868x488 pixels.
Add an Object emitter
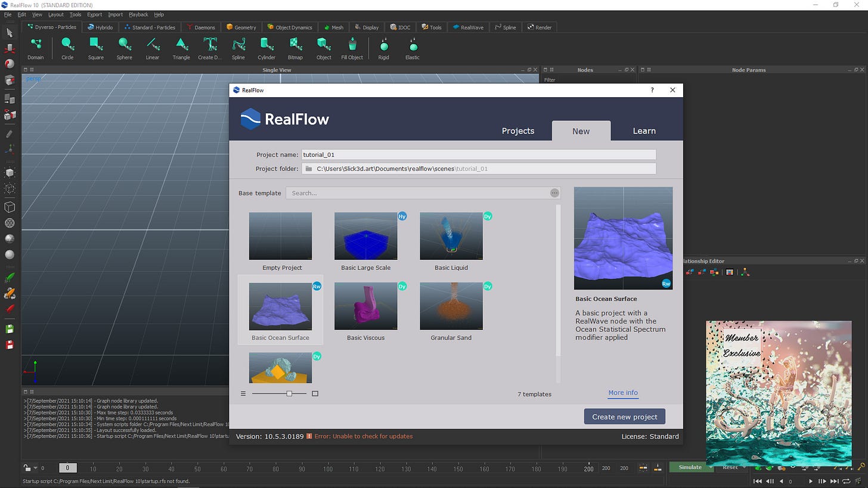pos(324,48)
